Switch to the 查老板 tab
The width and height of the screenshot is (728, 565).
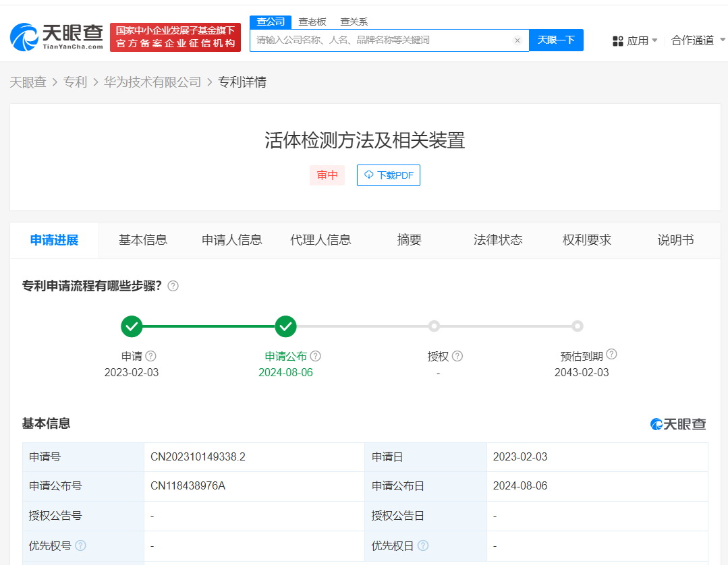point(312,22)
